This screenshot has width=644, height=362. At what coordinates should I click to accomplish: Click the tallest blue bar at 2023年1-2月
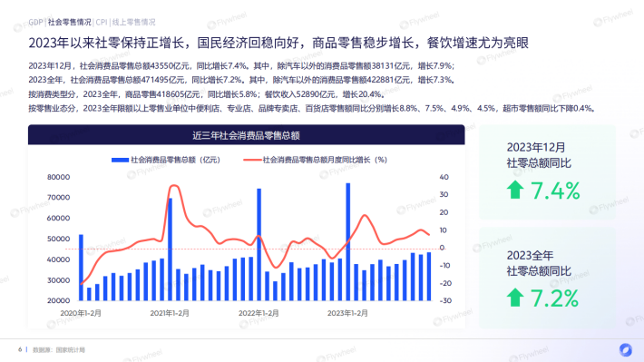click(348, 241)
